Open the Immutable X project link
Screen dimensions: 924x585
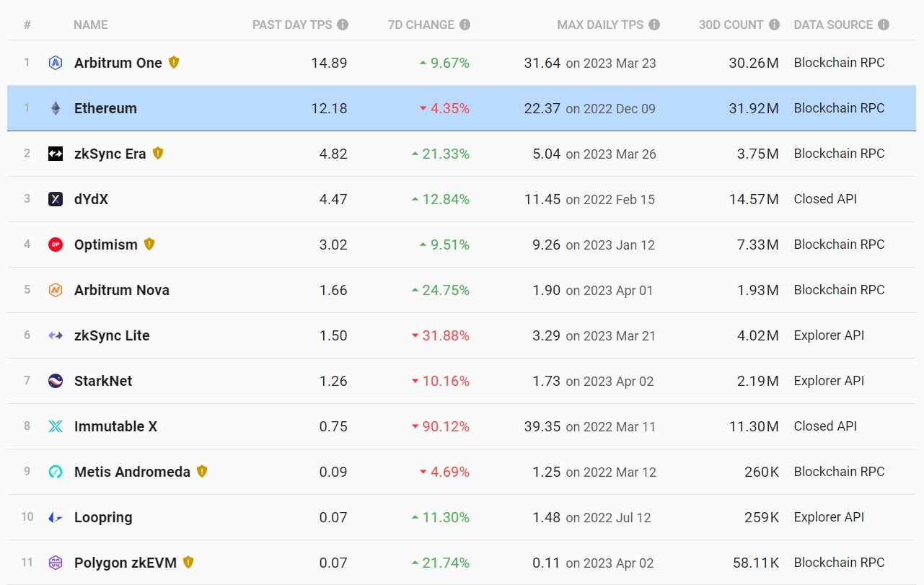point(115,426)
